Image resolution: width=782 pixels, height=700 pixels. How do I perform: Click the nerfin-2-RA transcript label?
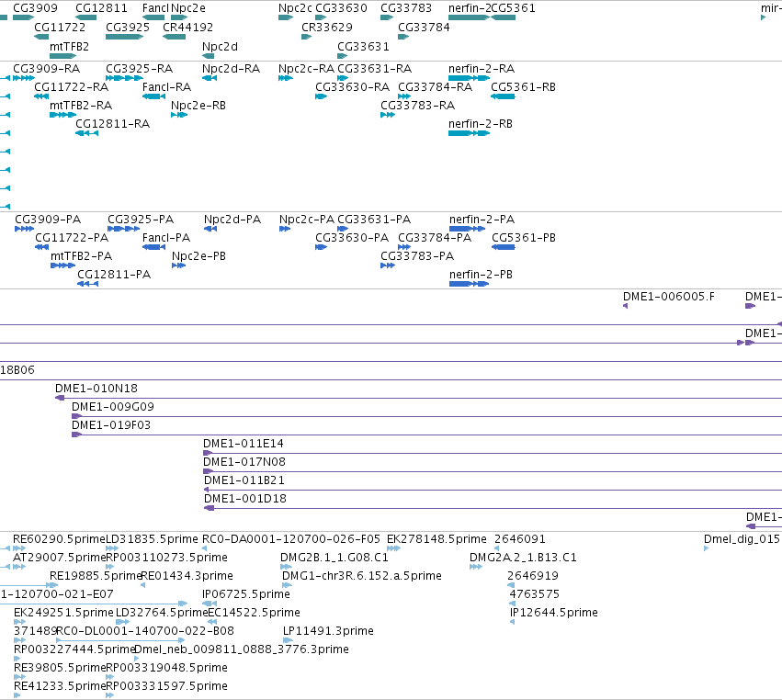tap(482, 69)
